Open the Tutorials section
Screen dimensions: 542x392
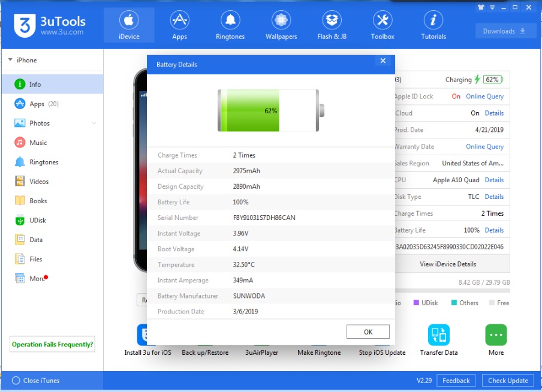click(x=433, y=25)
